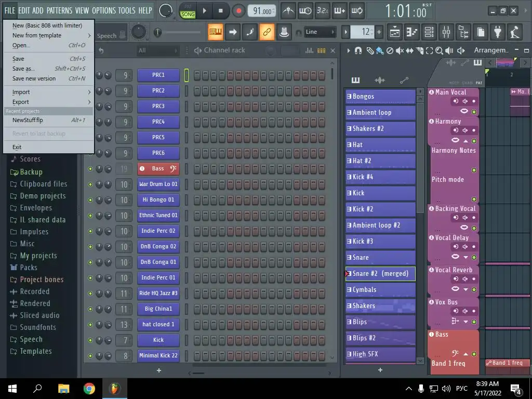Toggle the War Drum Lo 01 channel mute LED
This screenshot has height=399, width=532.
[90, 184]
